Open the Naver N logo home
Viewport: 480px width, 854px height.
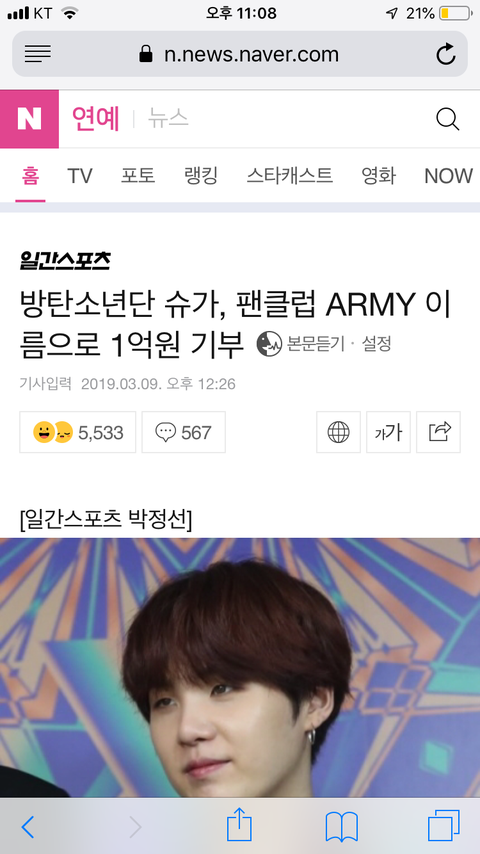pyautogui.click(x=29, y=119)
